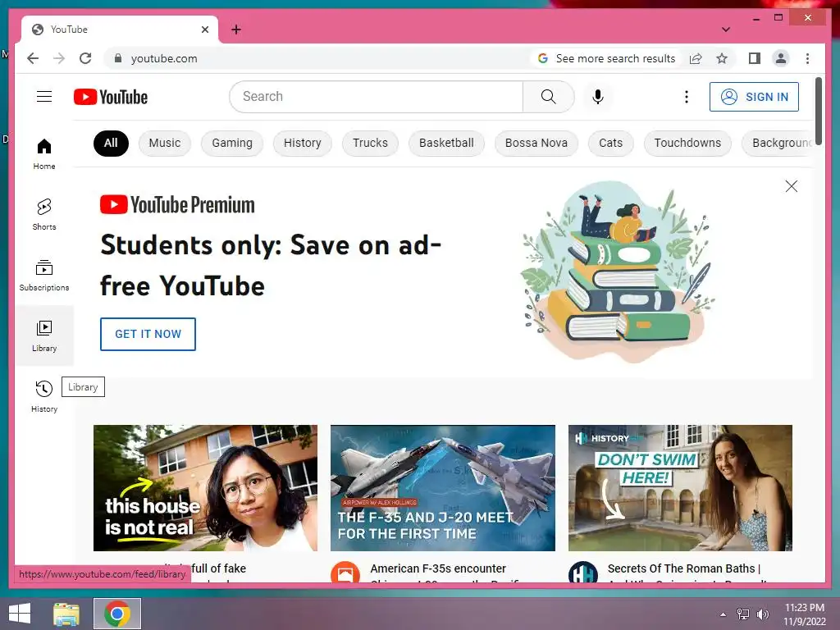Open the Windows Start menu
840x630 pixels.
click(20, 614)
